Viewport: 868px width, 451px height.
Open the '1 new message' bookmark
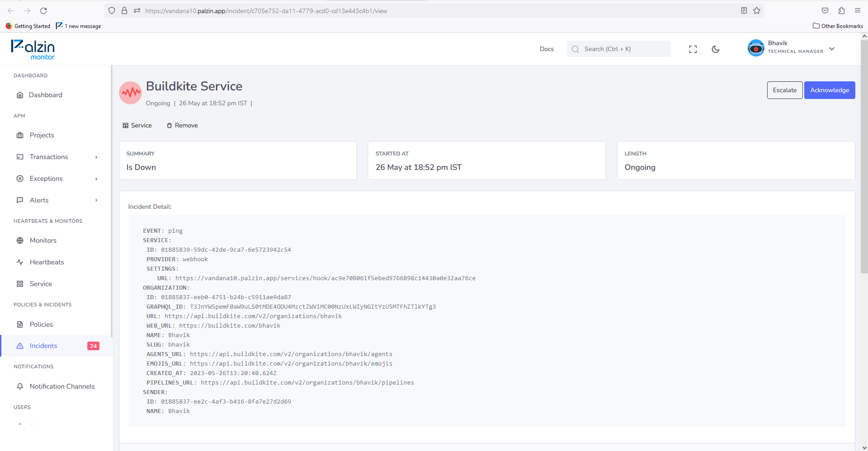click(x=79, y=26)
